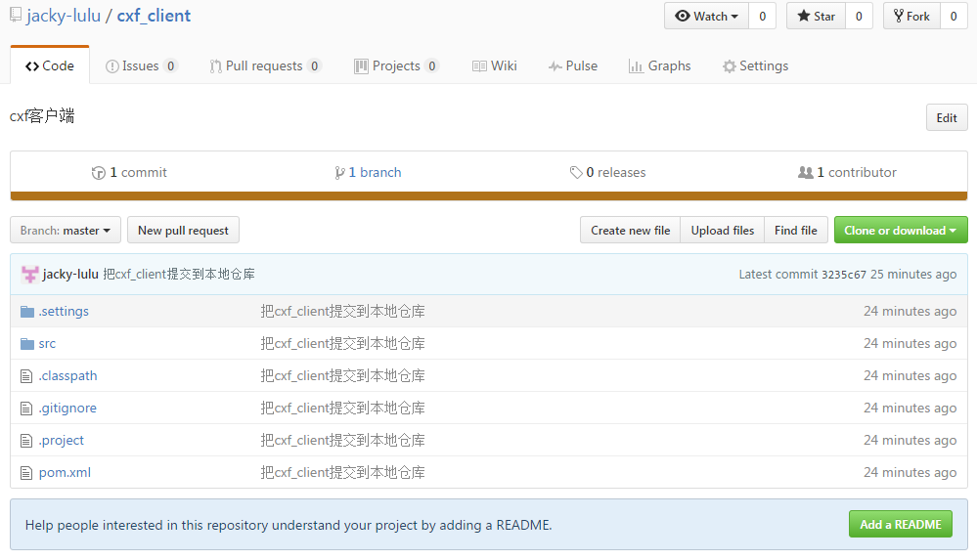Click the src folder icon

point(27,344)
